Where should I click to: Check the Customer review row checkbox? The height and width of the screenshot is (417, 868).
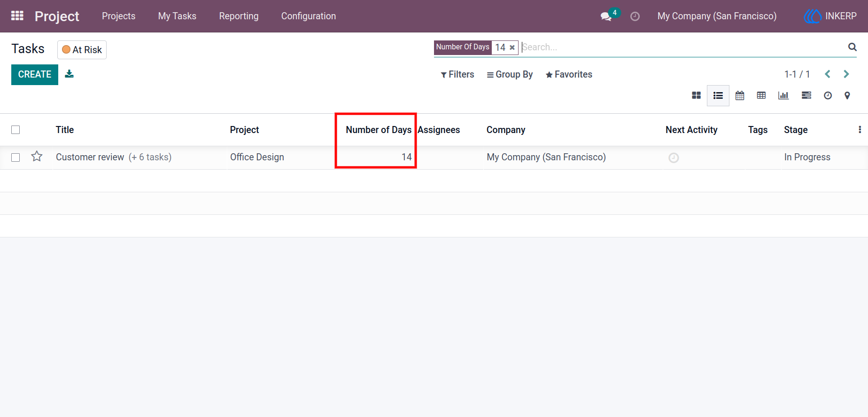click(x=15, y=157)
